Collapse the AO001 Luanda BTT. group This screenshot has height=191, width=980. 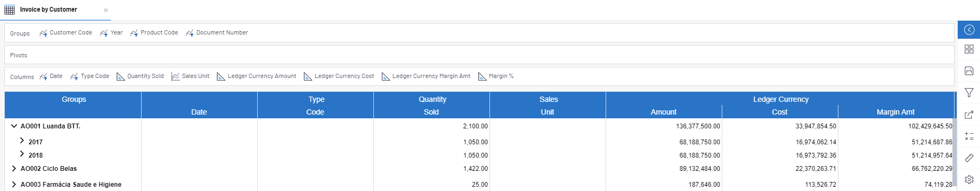[x=14, y=126]
